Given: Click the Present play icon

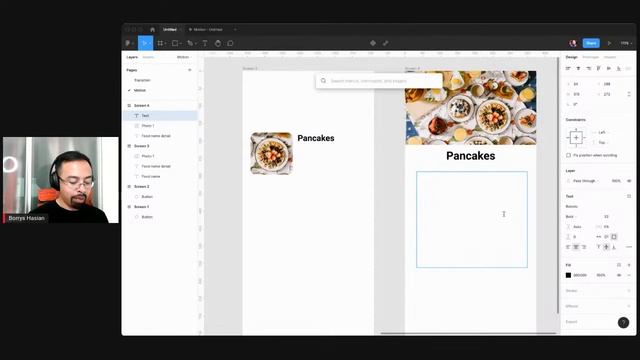Looking at the screenshot, I should click(609, 43).
